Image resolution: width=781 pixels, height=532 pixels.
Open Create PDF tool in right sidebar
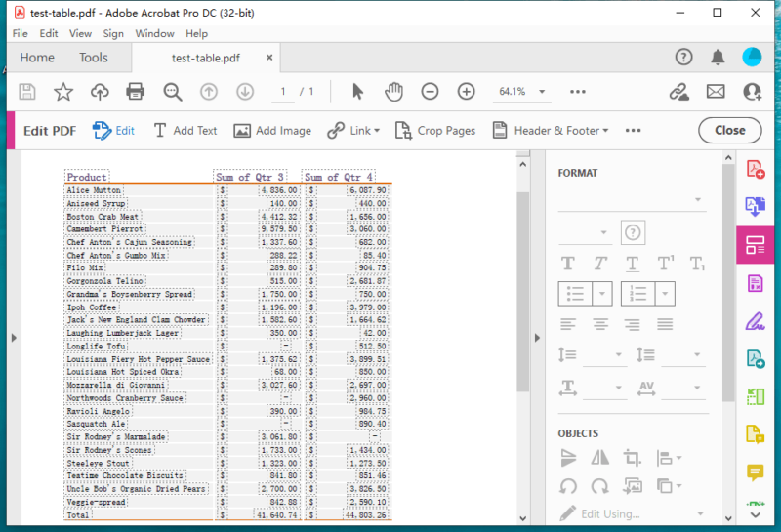point(755,170)
